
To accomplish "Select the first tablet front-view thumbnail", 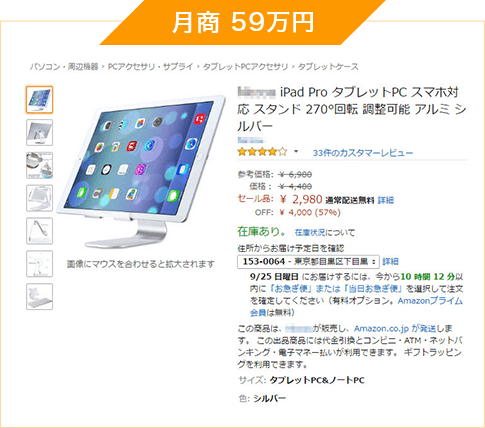I will [x=39, y=100].
